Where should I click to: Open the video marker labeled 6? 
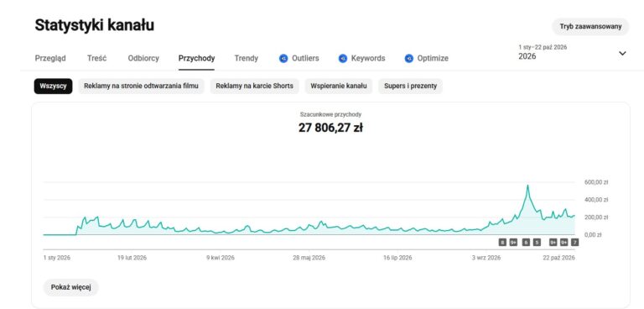coord(526,243)
